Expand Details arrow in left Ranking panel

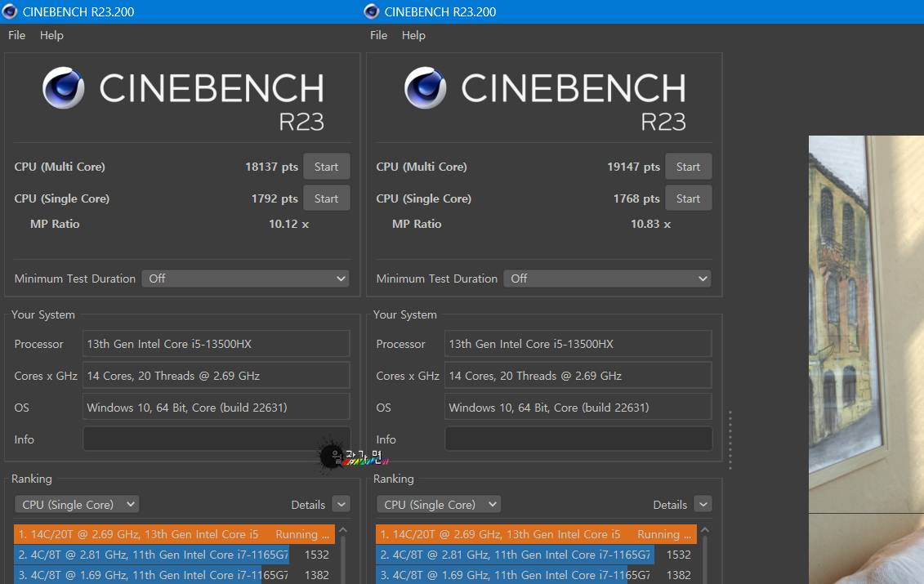click(341, 505)
